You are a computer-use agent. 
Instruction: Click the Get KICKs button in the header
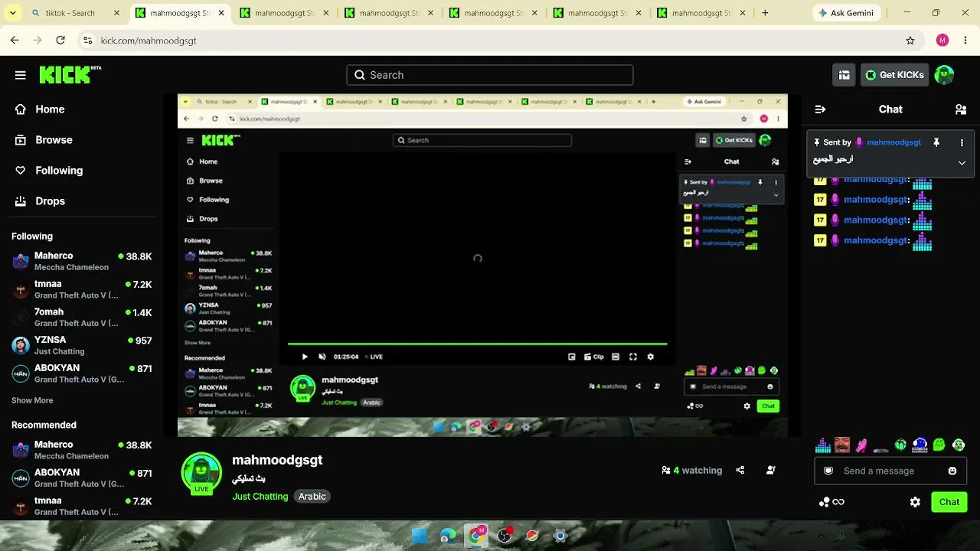click(x=894, y=75)
